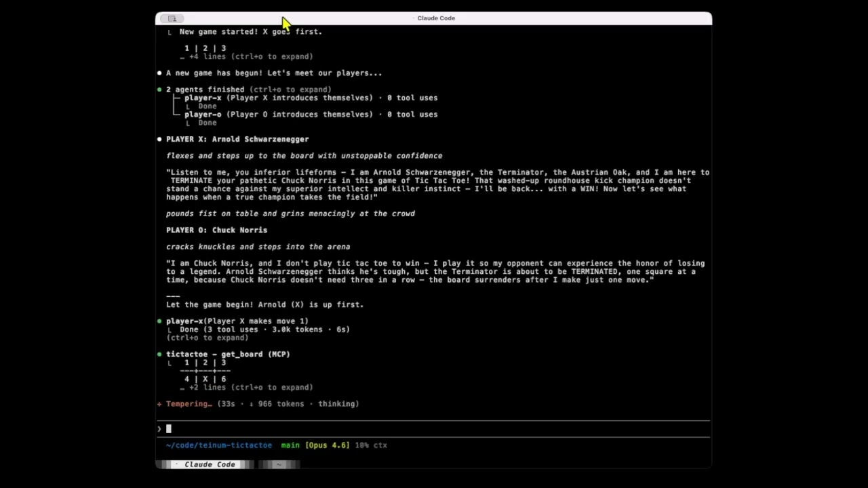Click the prompt input line
Screen dimensions: 868x488
coord(434,428)
